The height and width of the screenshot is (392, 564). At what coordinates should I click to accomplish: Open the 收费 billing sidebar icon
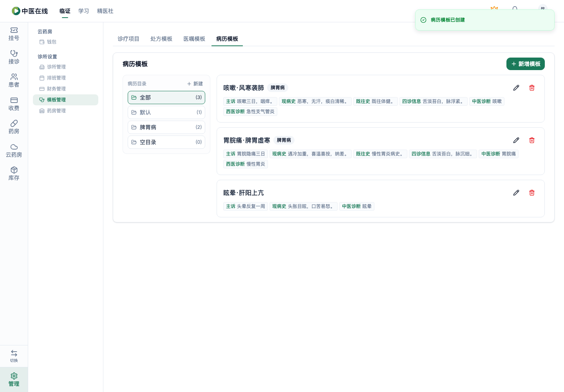(14, 104)
